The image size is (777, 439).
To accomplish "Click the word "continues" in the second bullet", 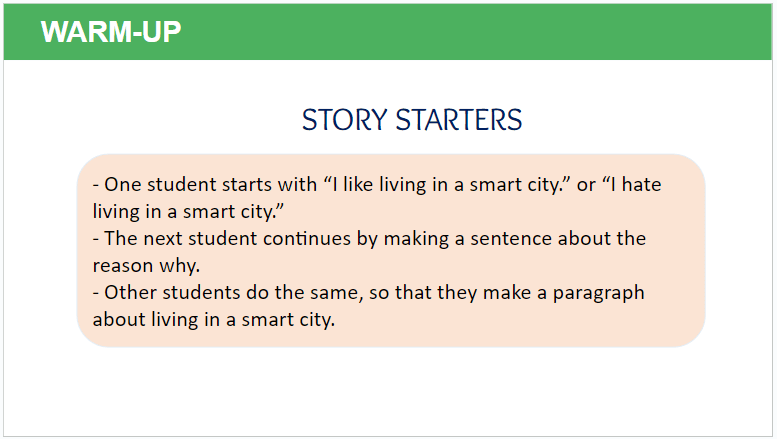I will (300, 239).
